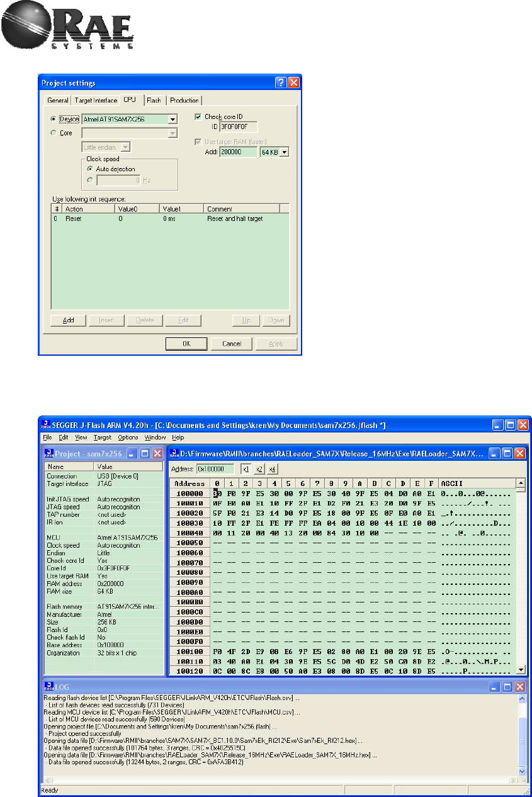Screen dimensions: 532x797
Task: Click the Action column header
Action: (x=89, y=209)
